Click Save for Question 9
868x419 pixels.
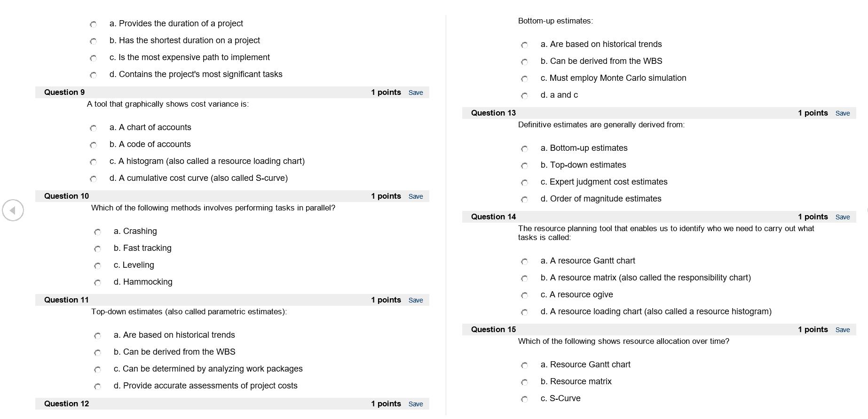416,93
